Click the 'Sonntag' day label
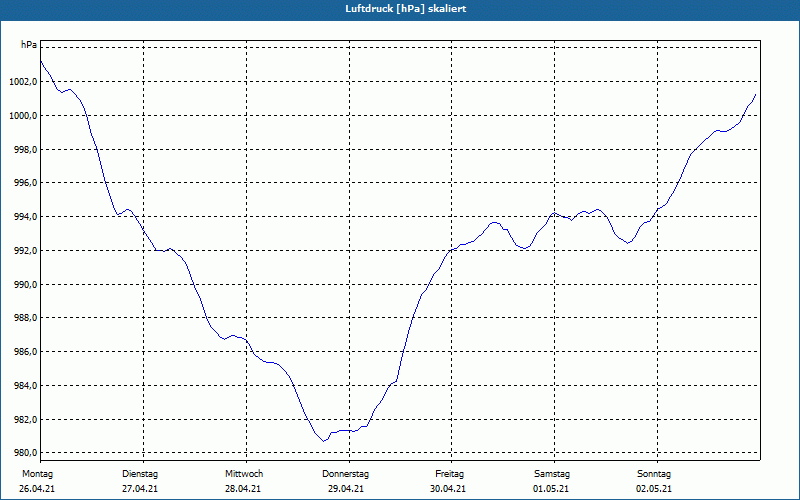The height and width of the screenshot is (500, 800). (x=654, y=474)
